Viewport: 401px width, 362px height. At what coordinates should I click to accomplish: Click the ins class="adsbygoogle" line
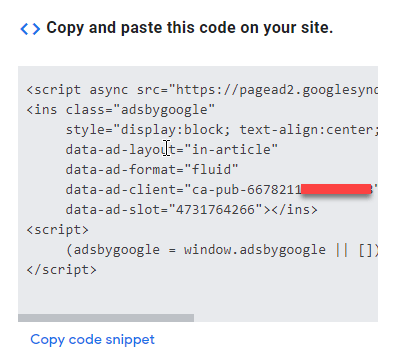pos(121,110)
